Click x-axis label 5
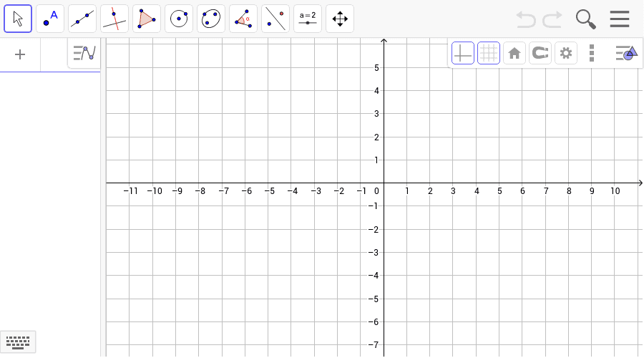 tap(499, 191)
